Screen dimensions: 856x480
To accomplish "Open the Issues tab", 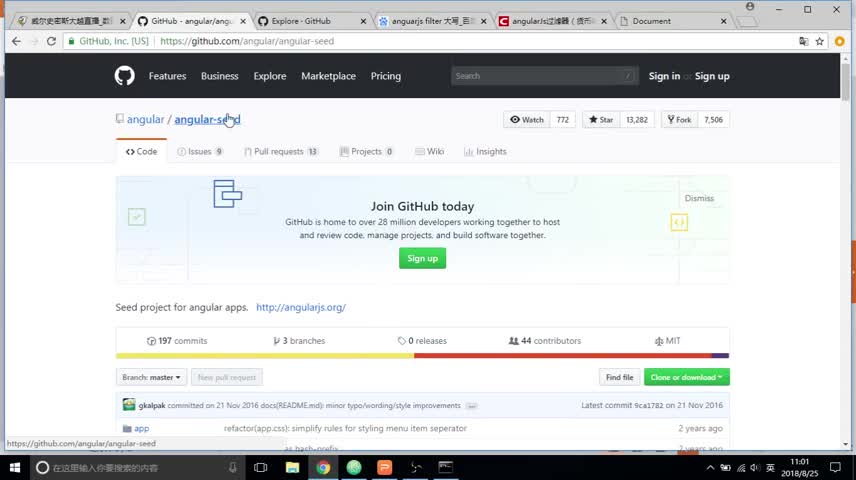I will (200, 151).
